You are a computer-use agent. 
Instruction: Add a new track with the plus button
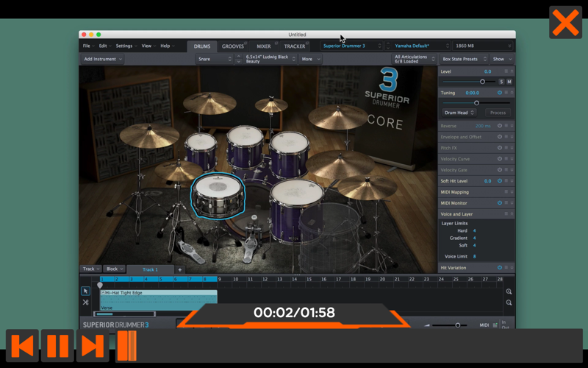tap(179, 269)
